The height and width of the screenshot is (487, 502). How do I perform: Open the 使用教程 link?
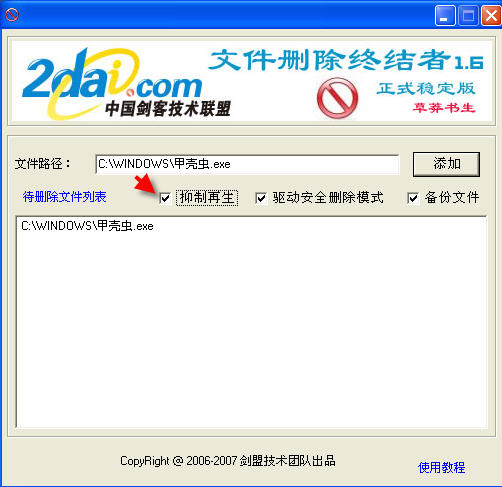click(441, 467)
